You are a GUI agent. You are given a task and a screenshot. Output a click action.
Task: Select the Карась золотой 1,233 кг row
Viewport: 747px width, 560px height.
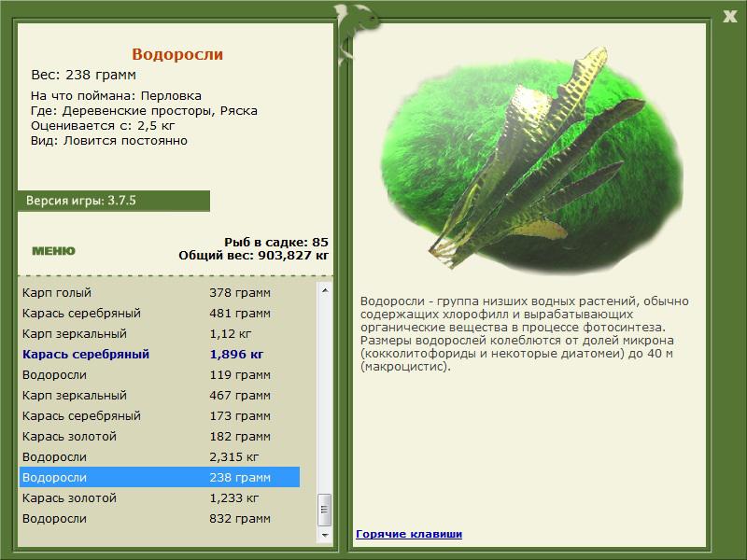160,497
